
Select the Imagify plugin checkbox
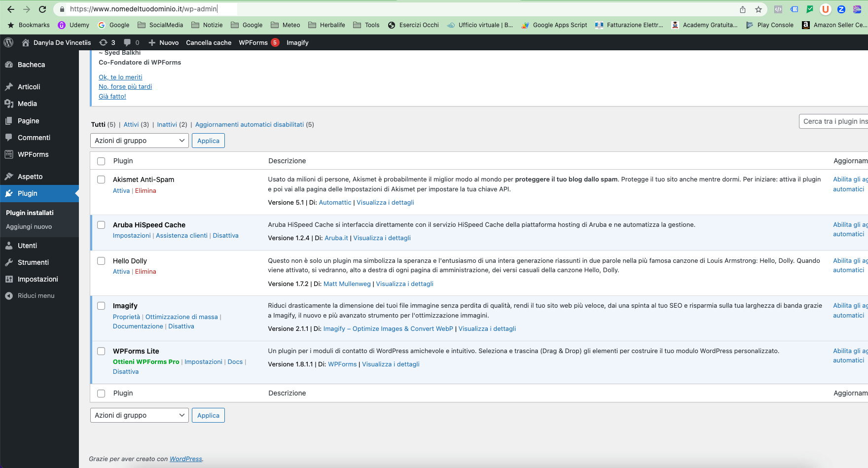[101, 306]
